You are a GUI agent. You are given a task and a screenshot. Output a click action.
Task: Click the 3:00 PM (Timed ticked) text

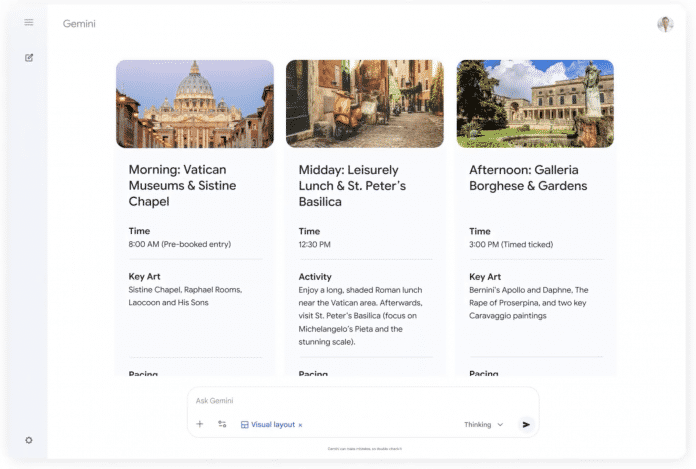511,244
